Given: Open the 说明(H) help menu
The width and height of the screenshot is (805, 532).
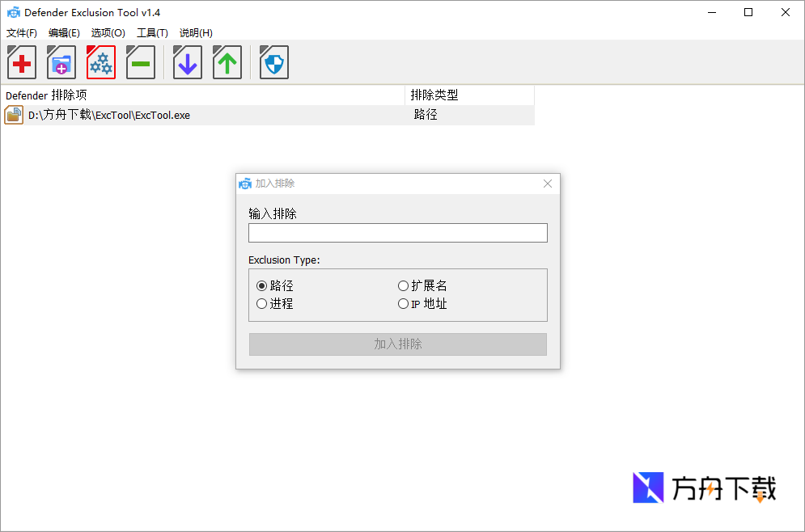Looking at the screenshot, I should click(x=195, y=33).
